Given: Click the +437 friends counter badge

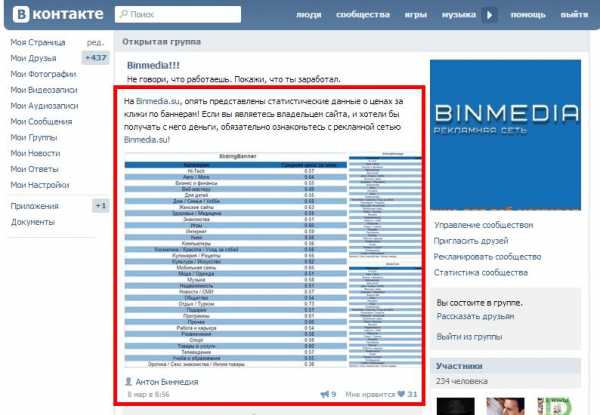Looking at the screenshot, I should (x=96, y=58).
